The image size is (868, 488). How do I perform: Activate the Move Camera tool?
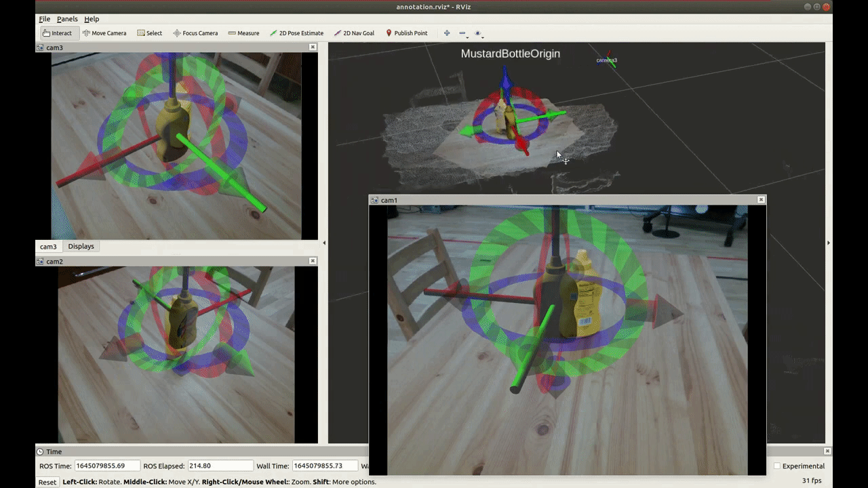(x=104, y=33)
